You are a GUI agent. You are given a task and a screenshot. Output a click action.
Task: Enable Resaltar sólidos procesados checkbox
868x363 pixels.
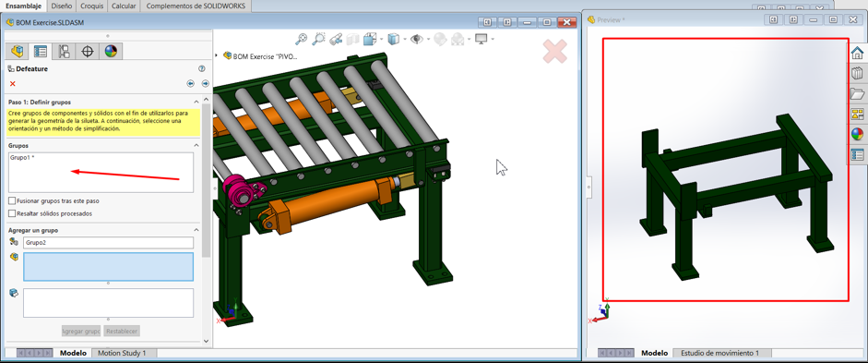[12, 213]
